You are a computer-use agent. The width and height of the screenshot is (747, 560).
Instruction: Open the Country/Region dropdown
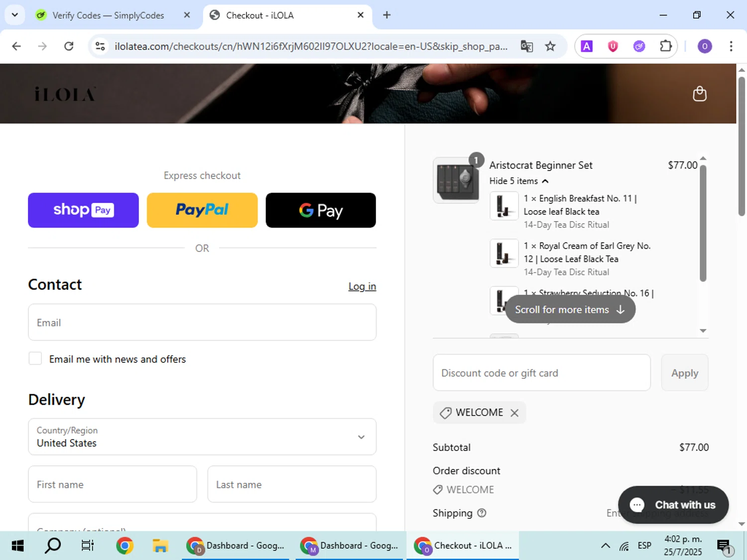[202, 437]
